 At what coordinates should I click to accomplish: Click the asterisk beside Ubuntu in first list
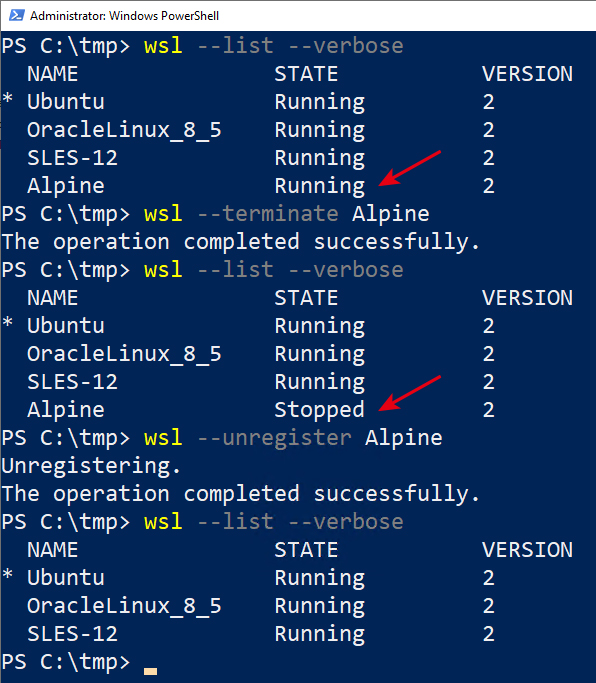pos(7,98)
